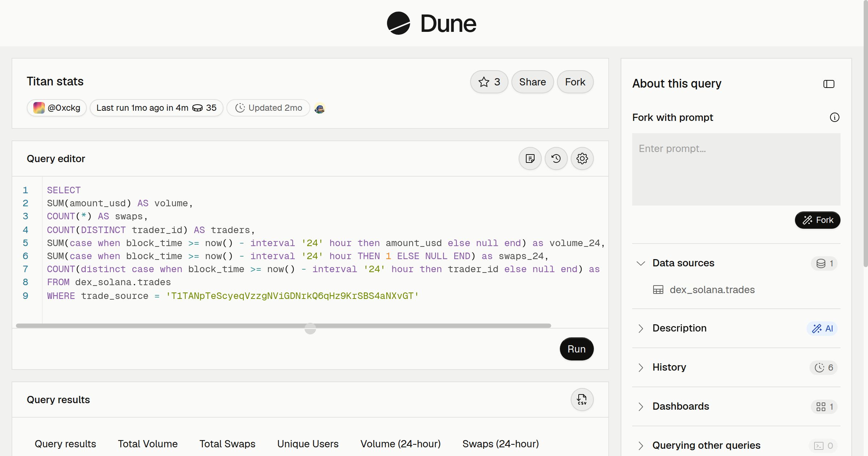Click the dex_solana.trades table icon
This screenshot has height=456, width=868.
click(658, 290)
